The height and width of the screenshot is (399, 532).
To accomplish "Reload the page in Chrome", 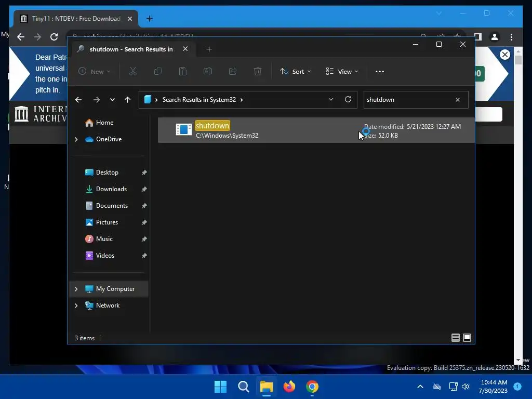I will [x=54, y=37].
